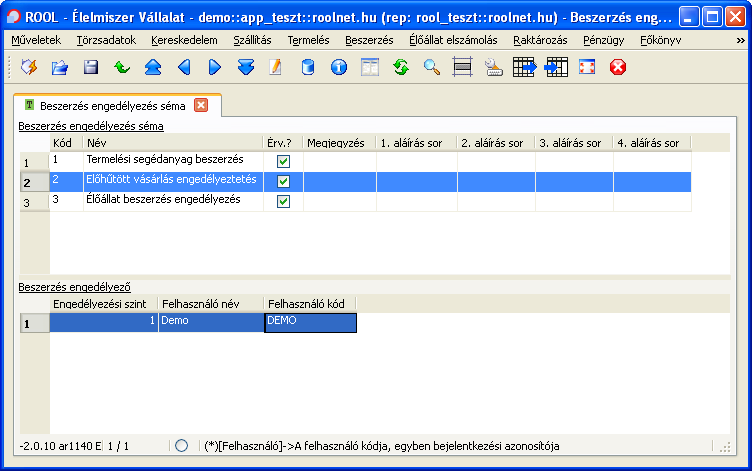The width and height of the screenshot is (754, 473).
Task: Click the red circle X exit icon
Action: click(618, 67)
